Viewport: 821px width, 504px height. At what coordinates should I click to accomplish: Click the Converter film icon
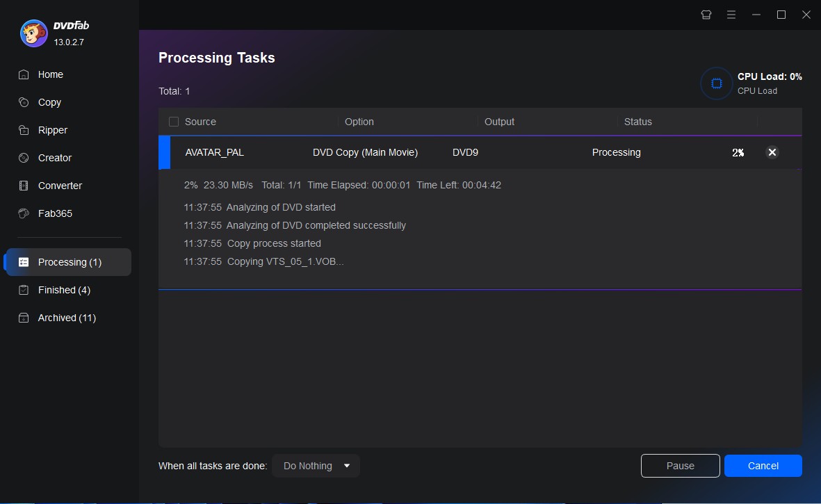(x=24, y=186)
